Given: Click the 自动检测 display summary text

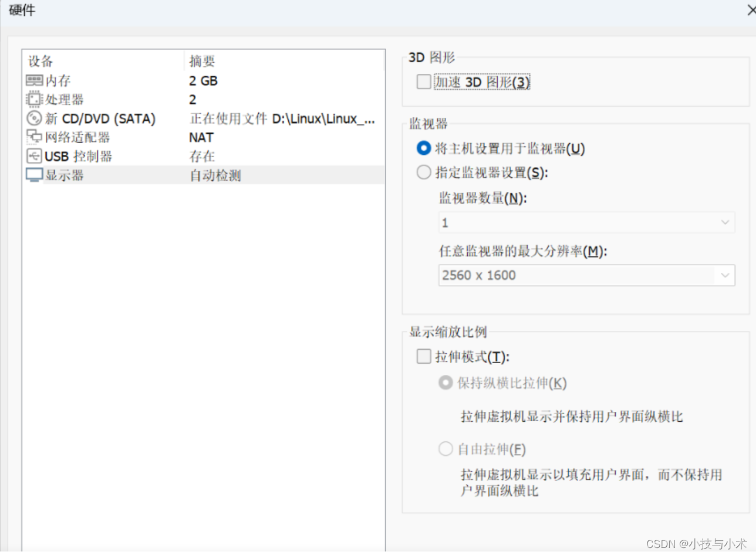Looking at the screenshot, I should 215,175.
